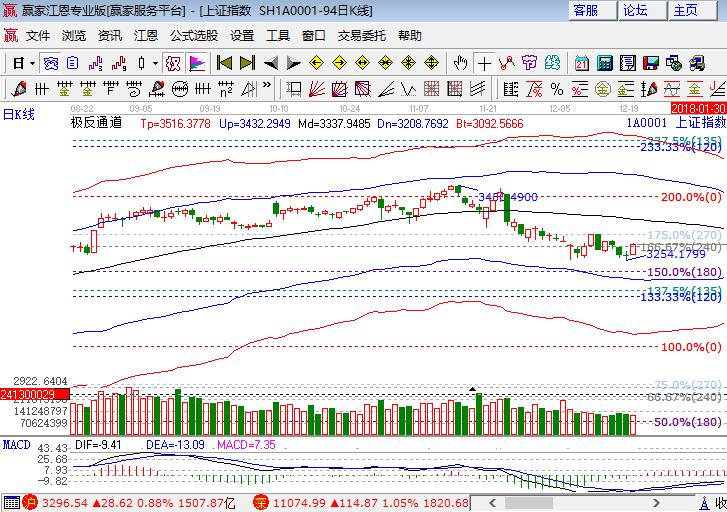The width and height of the screenshot is (727, 512).
Task: Click the floppy disk save icon
Action: [651, 63]
